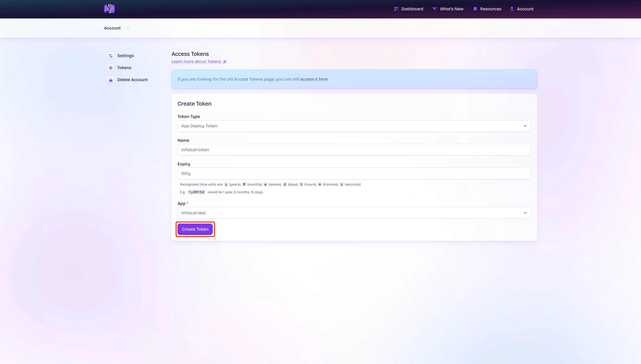Click the Name field label

(x=183, y=140)
